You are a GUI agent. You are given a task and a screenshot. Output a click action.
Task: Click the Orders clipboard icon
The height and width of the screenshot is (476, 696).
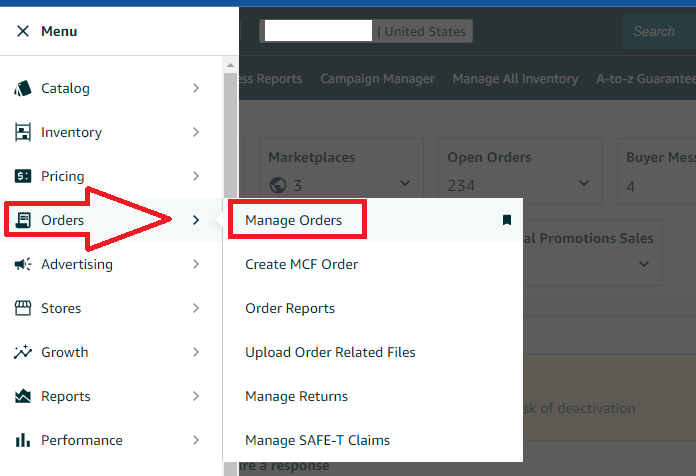23,220
